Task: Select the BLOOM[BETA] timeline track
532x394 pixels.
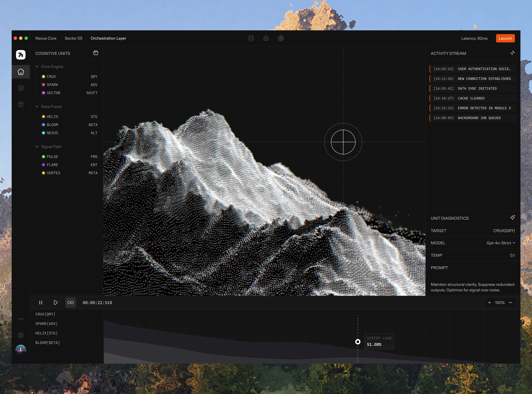Action: [x=66, y=343]
